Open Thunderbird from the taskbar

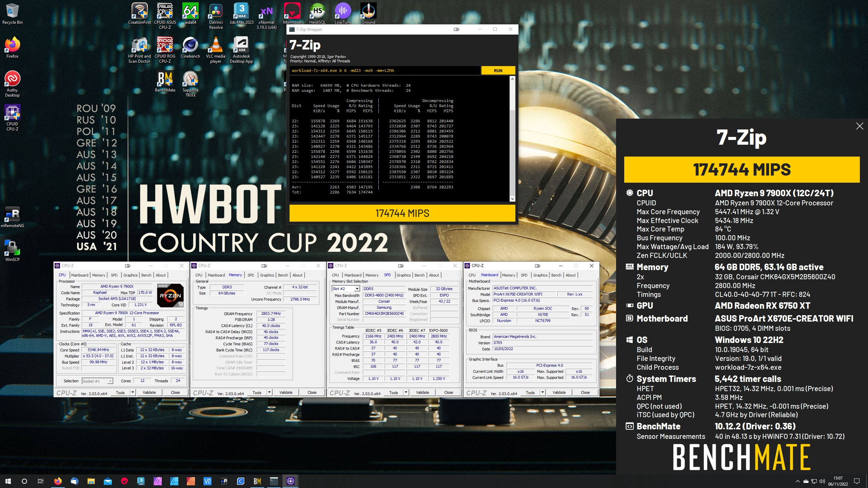coord(75,481)
